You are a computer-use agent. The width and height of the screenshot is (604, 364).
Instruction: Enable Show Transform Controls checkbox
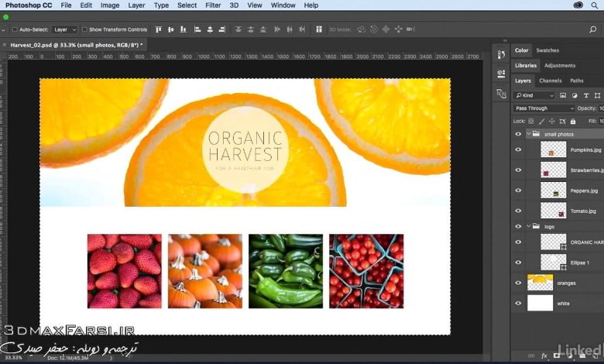click(x=84, y=29)
